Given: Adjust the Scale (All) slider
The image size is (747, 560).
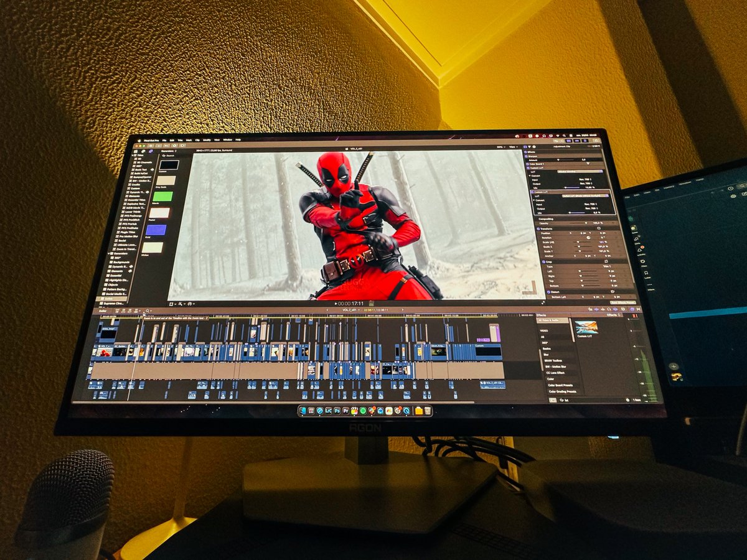Looking at the screenshot, I should point(581,242).
